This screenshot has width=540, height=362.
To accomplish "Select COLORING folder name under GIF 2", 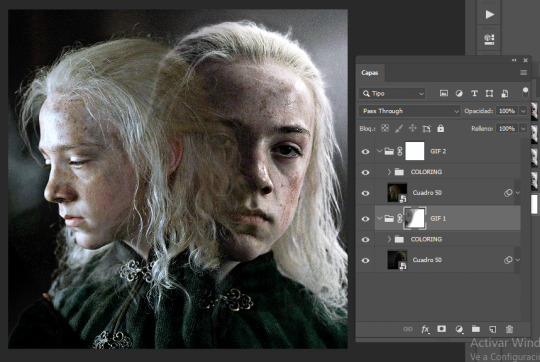I will coord(426,172).
